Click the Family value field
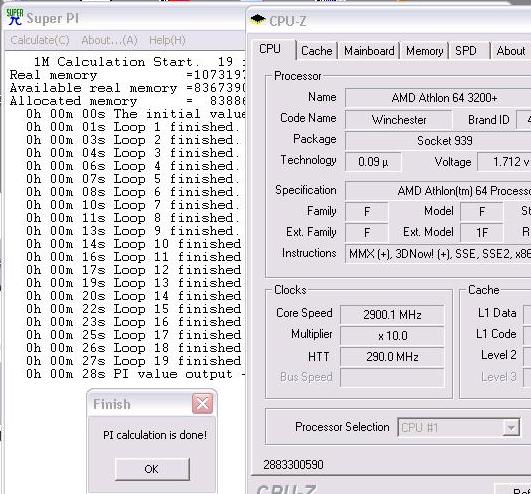 366,212
